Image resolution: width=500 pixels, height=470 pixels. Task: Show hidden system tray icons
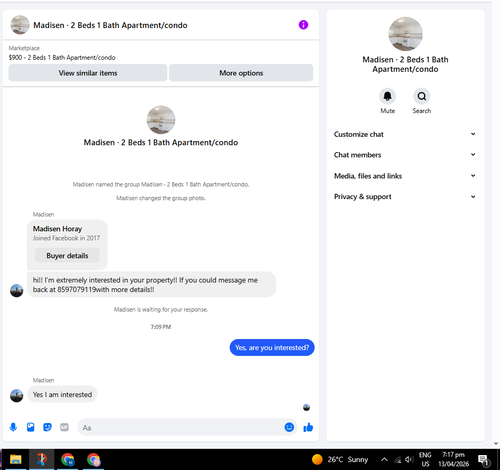click(384, 460)
